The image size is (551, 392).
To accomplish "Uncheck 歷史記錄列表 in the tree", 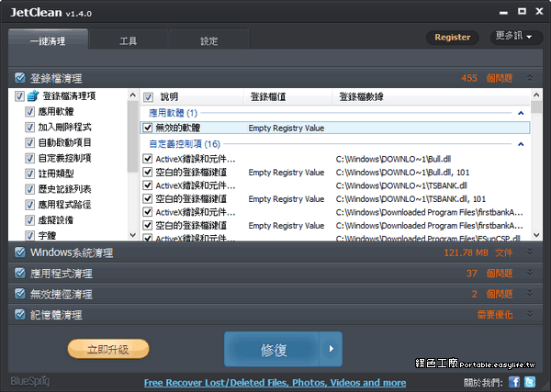I will pyautogui.click(x=30, y=189).
